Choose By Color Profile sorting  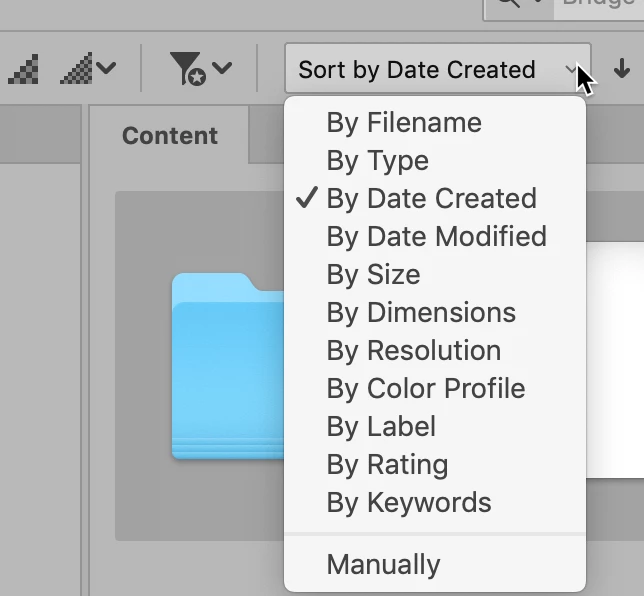[425, 389]
